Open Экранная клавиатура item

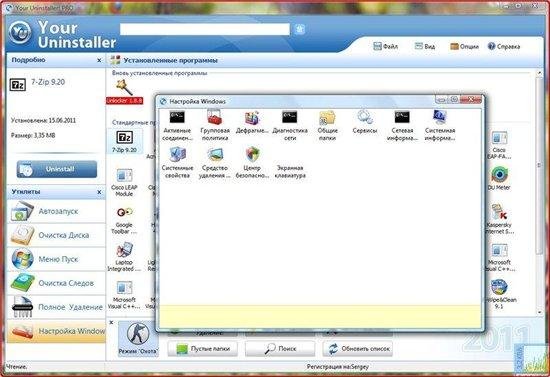pyautogui.click(x=290, y=171)
